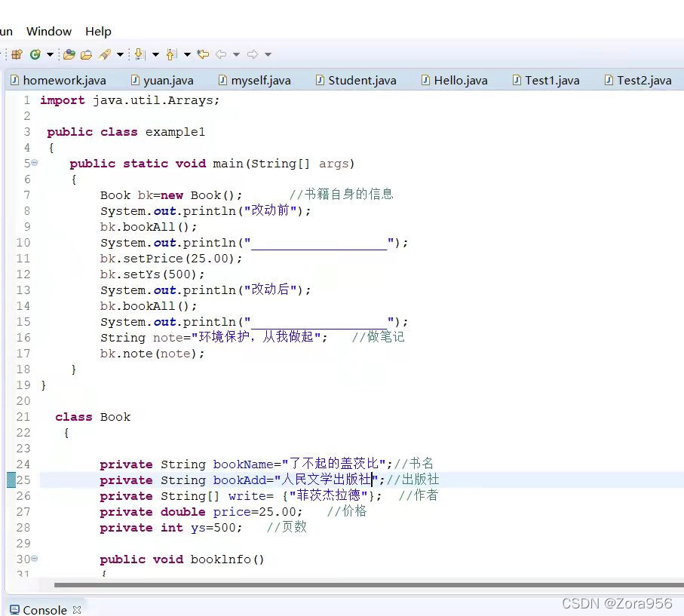Click the "bookName" field on line 24
The image size is (684, 616).
[243, 464]
